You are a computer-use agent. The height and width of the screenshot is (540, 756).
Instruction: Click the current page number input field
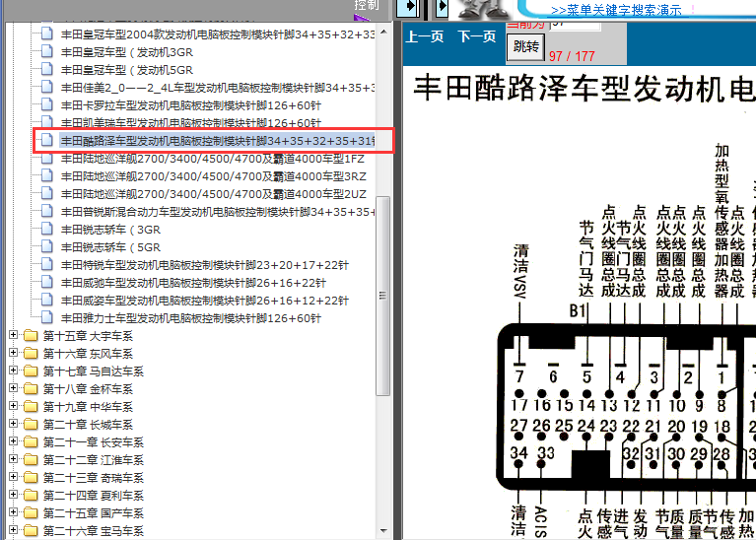576,24
